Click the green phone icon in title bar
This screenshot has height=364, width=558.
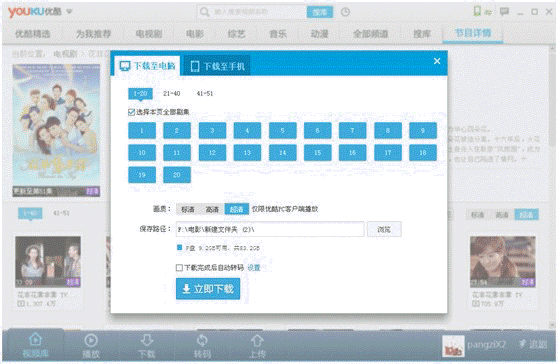pyautogui.click(x=477, y=11)
